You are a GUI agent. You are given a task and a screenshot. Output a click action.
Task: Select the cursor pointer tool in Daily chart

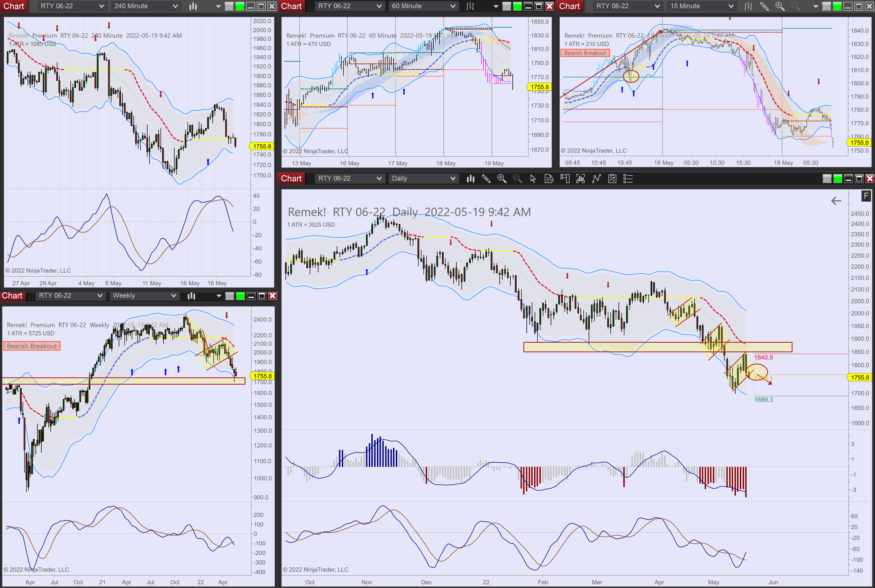(533, 178)
